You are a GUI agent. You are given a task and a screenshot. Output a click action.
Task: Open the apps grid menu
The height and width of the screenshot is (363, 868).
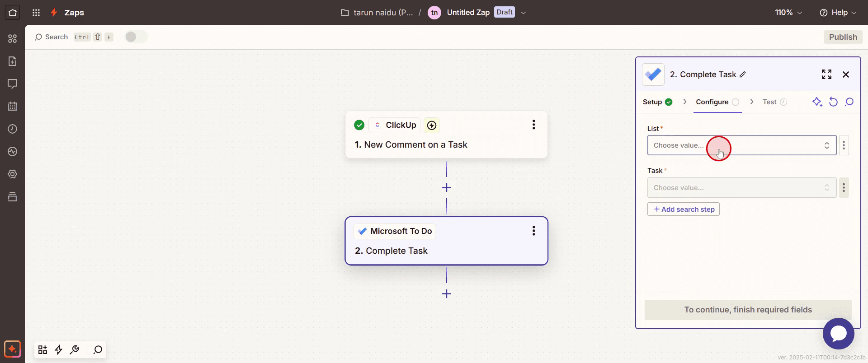(36, 13)
